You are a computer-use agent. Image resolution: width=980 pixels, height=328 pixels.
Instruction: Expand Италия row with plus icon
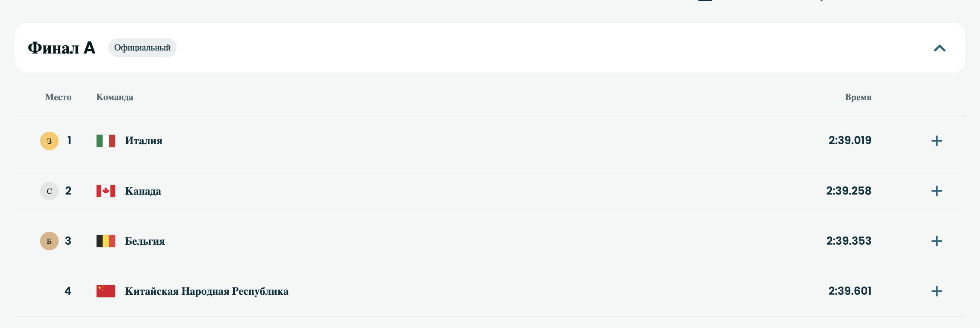[x=936, y=141]
